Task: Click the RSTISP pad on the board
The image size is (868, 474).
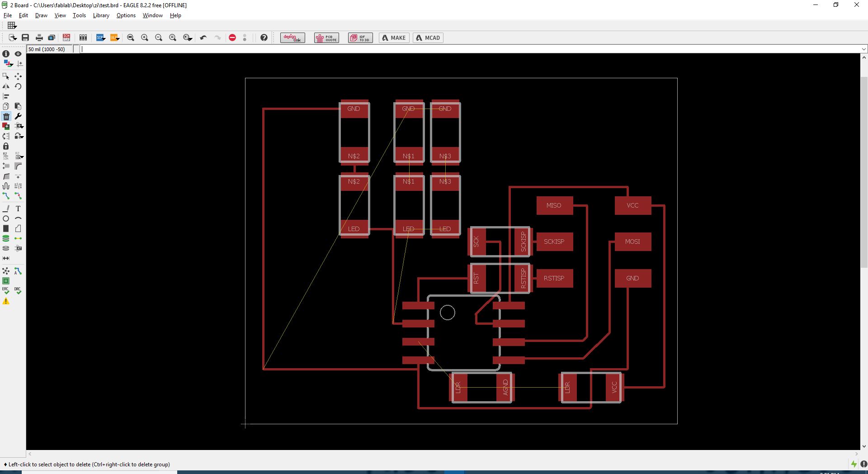Action: (x=555, y=279)
